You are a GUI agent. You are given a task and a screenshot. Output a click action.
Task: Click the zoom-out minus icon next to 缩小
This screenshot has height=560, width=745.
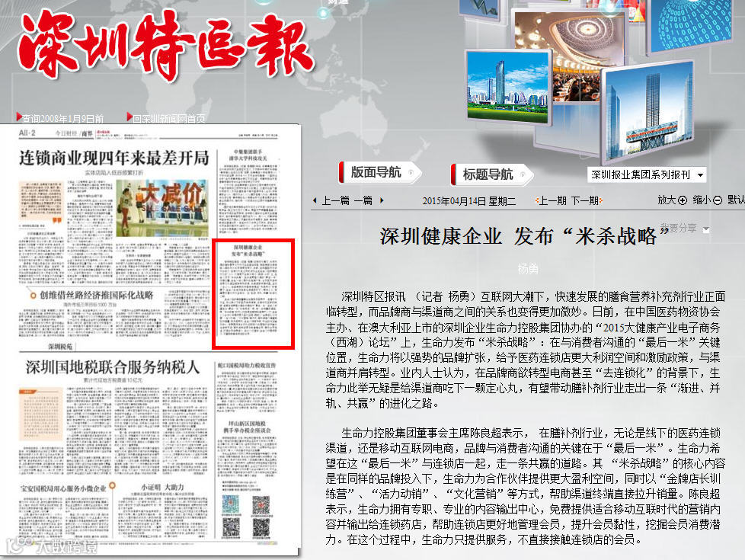[x=718, y=200]
